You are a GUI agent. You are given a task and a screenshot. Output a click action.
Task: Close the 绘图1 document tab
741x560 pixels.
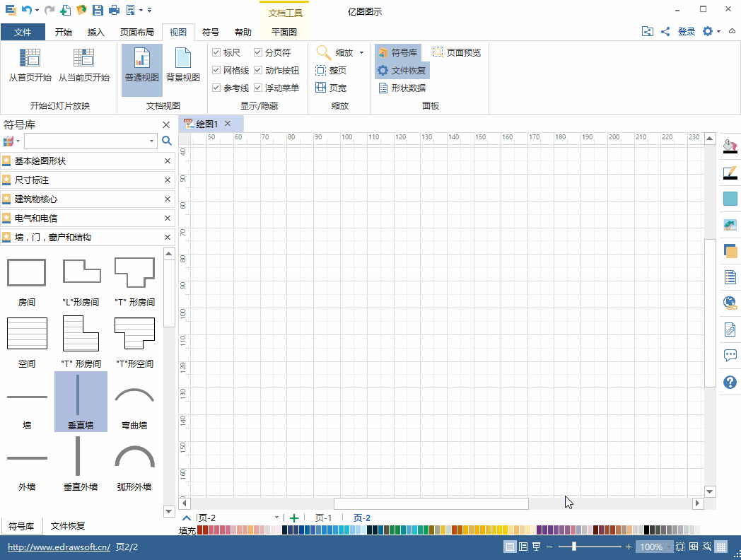pyautogui.click(x=228, y=123)
